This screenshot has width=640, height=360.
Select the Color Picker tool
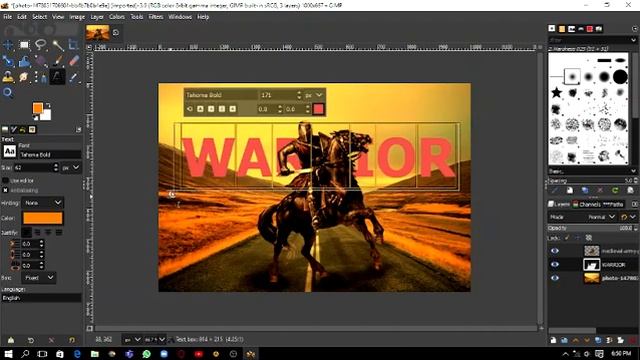click(73, 77)
